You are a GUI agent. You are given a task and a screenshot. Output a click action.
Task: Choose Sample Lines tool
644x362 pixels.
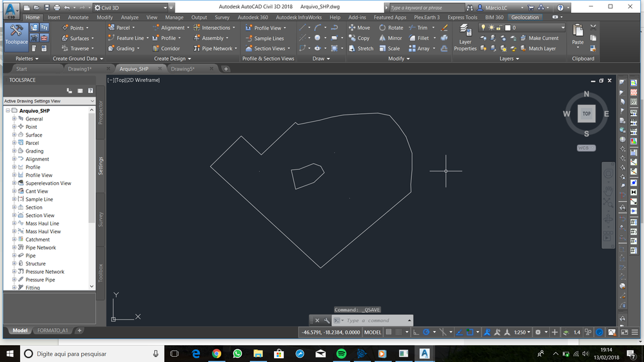click(x=264, y=38)
